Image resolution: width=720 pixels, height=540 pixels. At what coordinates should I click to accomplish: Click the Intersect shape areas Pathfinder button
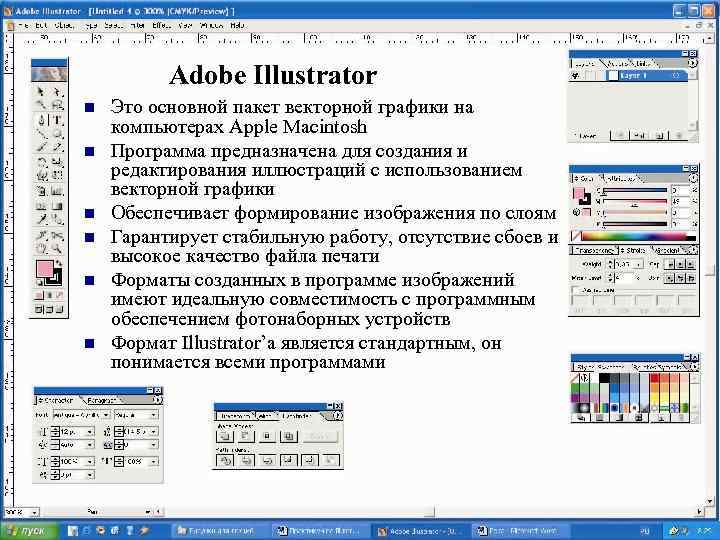tap(267, 436)
